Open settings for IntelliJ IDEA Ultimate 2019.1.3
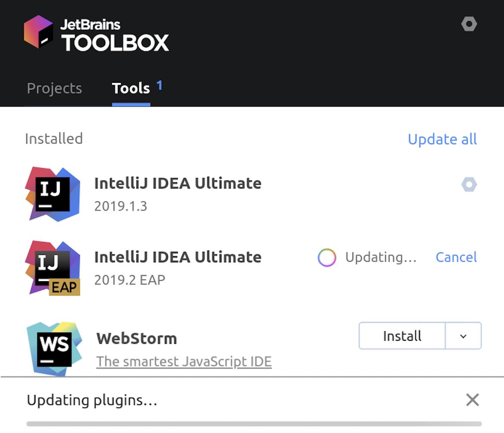The width and height of the screenshot is (504, 433). click(x=469, y=185)
